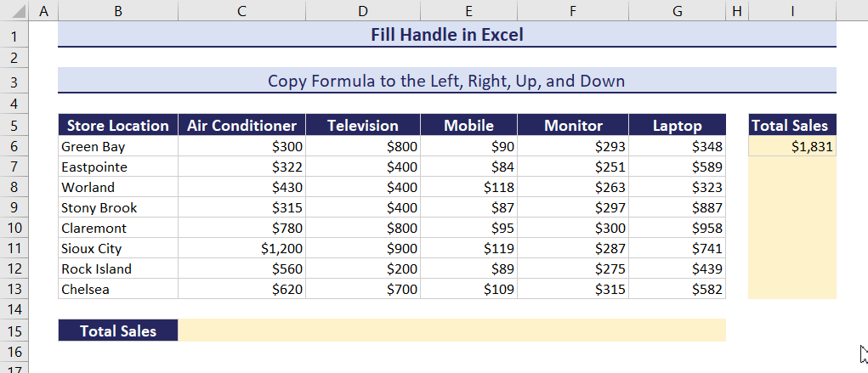The image size is (868, 373).
Task: Select row 15 header
Action: coord(14,331)
